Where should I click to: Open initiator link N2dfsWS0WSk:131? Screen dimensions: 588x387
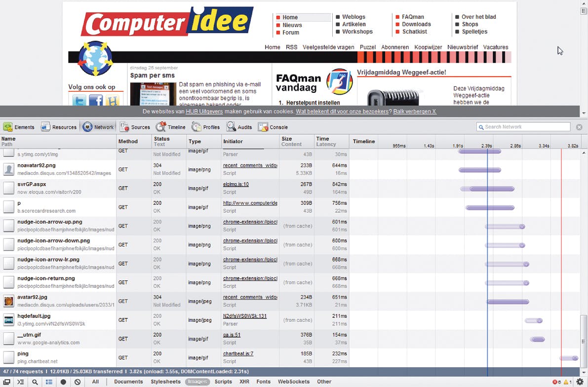click(x=245, y=316)
